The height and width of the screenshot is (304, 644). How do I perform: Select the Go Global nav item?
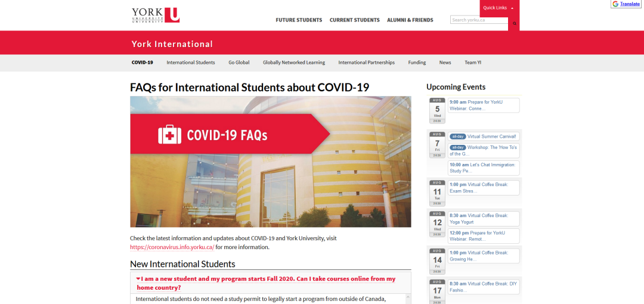click(239, 63)
